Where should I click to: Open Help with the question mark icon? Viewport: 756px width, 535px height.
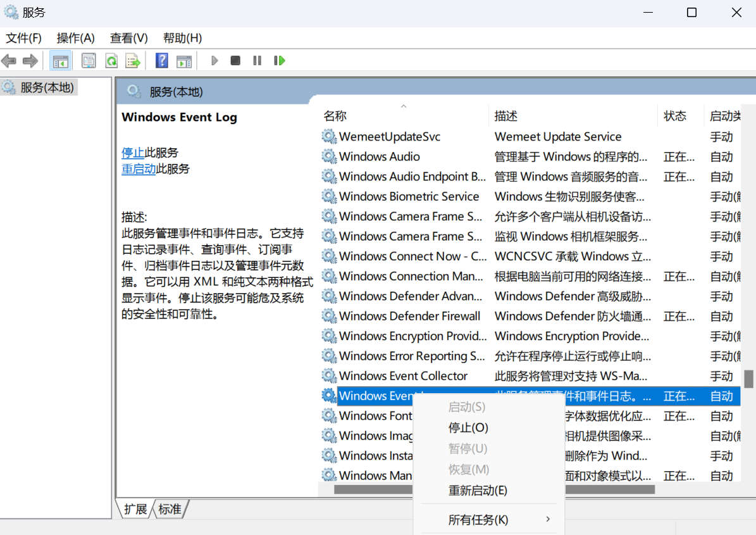pyautogui.click(x=162, y=61)
